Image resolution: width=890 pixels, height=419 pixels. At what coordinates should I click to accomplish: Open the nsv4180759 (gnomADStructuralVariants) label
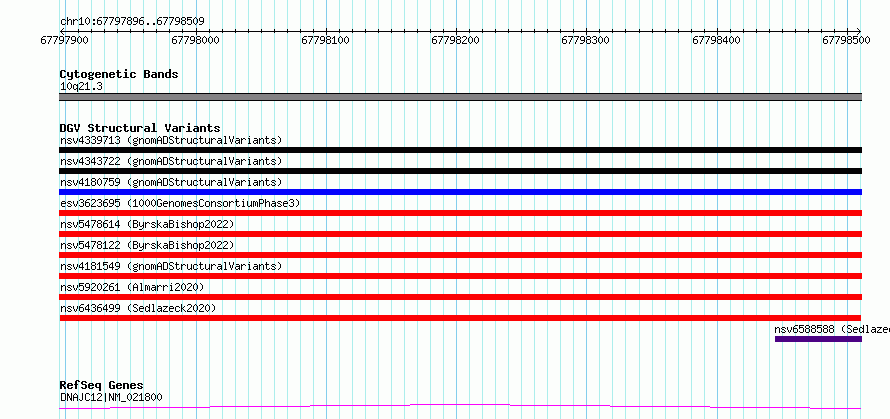(x=171, y=182)
